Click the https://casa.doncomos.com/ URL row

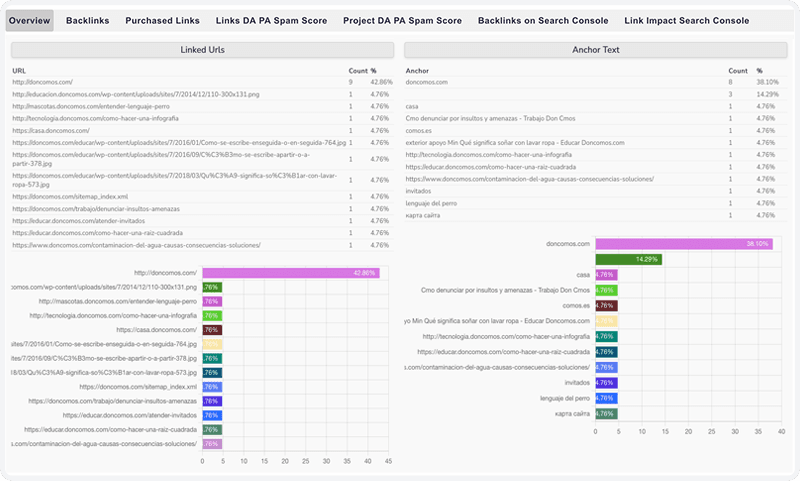point(203,131)
